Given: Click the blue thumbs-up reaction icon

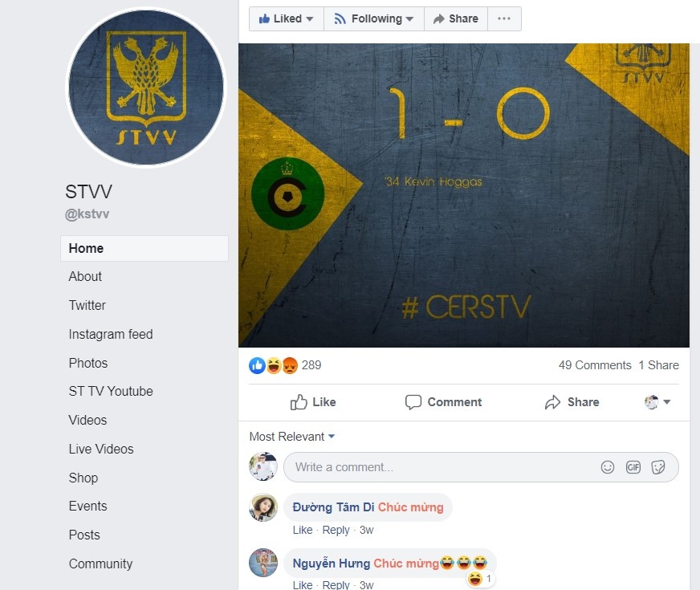Looking at the screenshot, I should (257, 365).
